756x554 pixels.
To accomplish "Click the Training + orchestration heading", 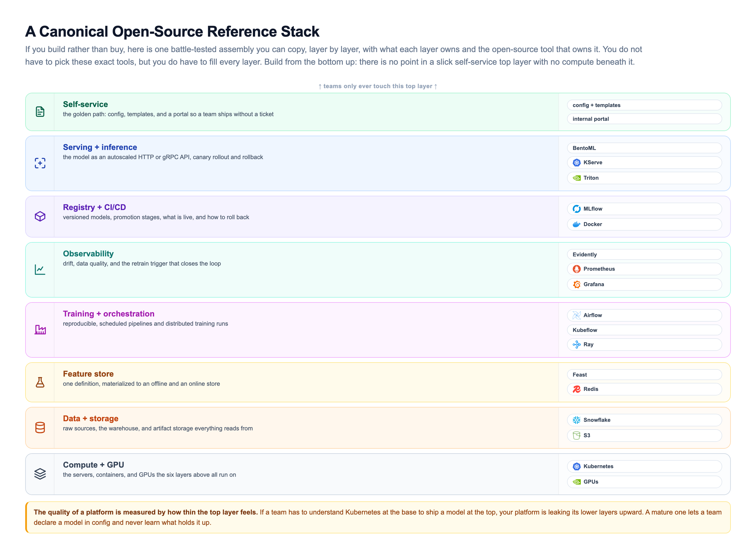I will [x=109, y=314].
